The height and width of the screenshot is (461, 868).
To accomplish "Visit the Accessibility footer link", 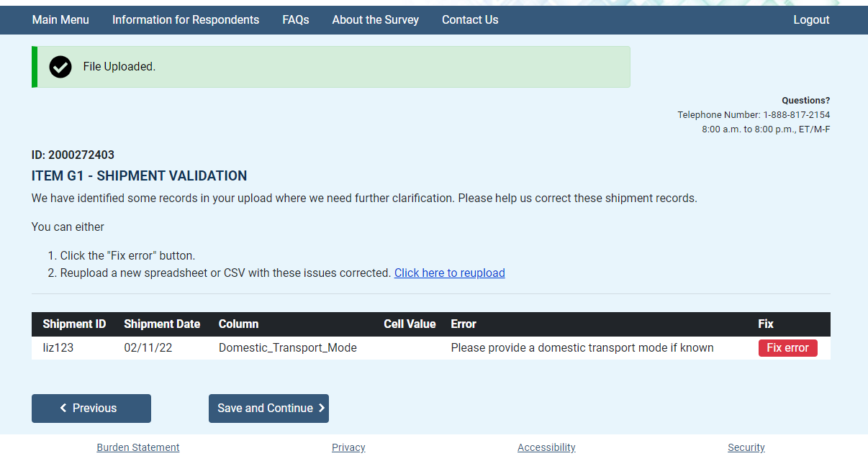I will tap(546, 447).
